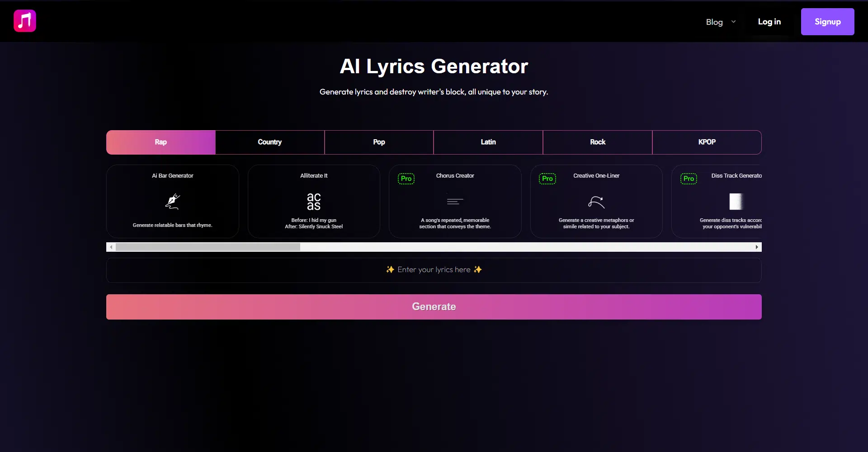Click the Pro badge on Creative One-Liner
The width and height of the screenshot is (868, 452).
pyautogui.click(x=547, y=179)
